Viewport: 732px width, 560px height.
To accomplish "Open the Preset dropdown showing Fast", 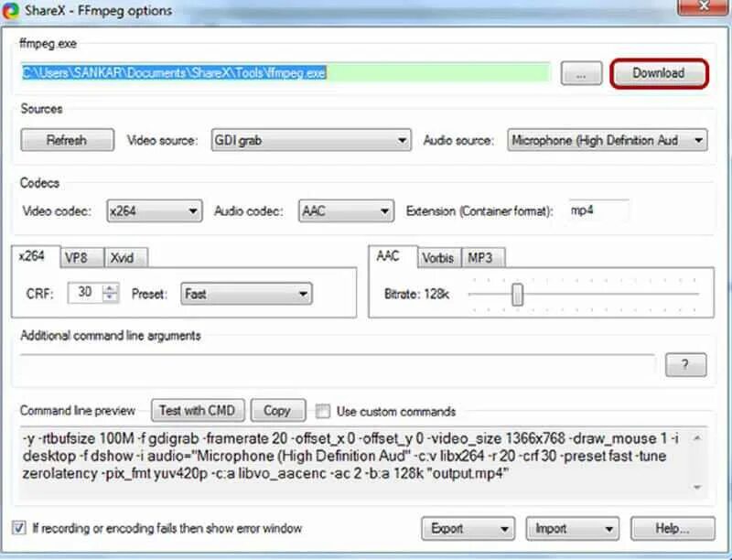I will [246, 294].
